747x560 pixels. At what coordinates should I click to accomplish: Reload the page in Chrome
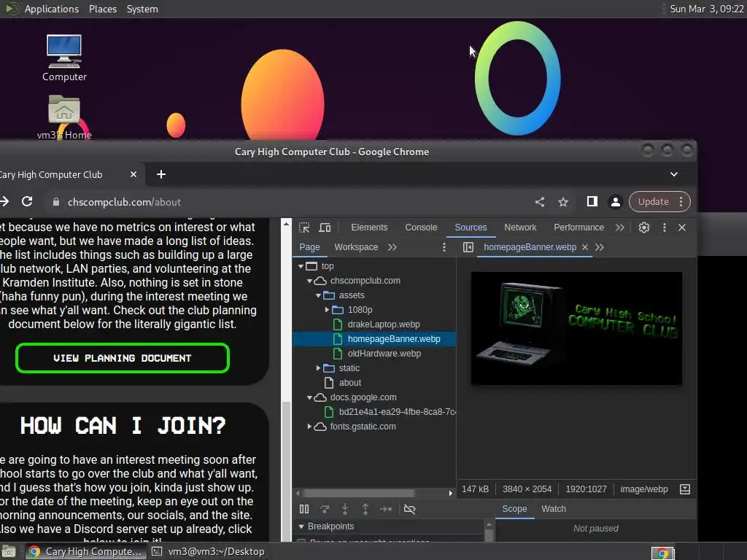click(27, 202)
